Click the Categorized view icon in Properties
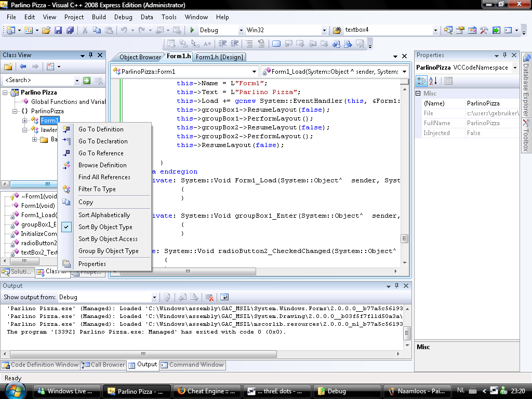 (422, 81)
